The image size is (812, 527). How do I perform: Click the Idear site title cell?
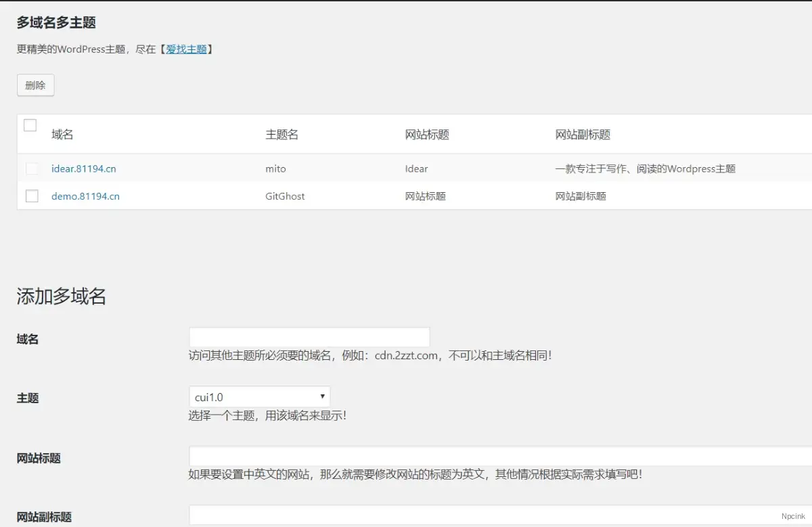tap(416, 169)
